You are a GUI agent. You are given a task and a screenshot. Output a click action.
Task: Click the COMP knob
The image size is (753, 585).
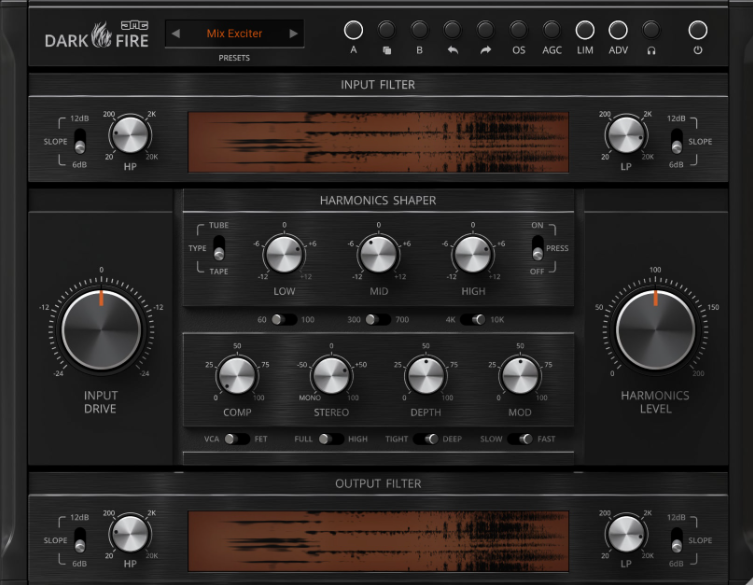point(237,375)
